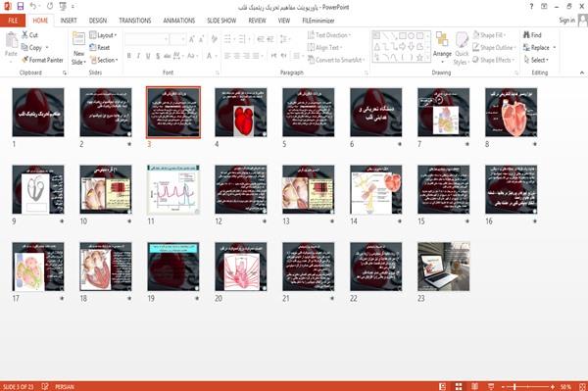
Task: Click the Undo arrow icon
Action: pyautogui.click(x=33, y=6)
